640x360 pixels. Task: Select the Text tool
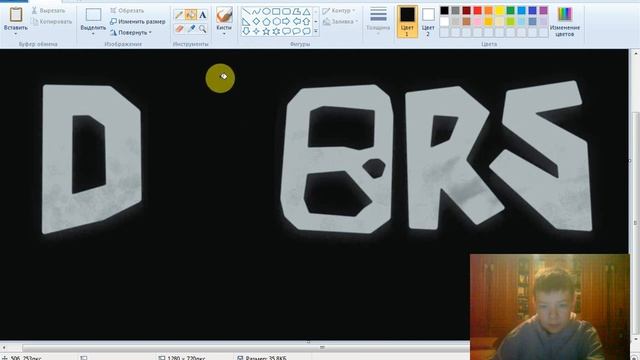point(203,15)
